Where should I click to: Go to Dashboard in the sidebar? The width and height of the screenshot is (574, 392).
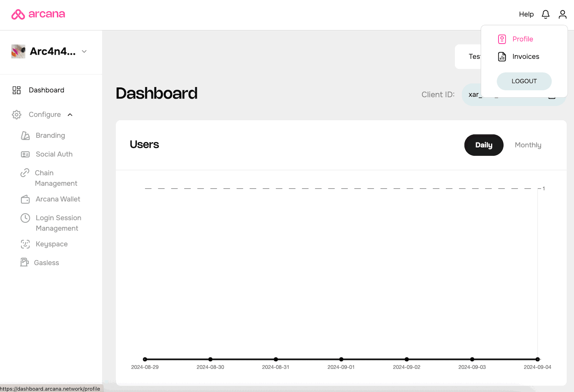(47, 90)
